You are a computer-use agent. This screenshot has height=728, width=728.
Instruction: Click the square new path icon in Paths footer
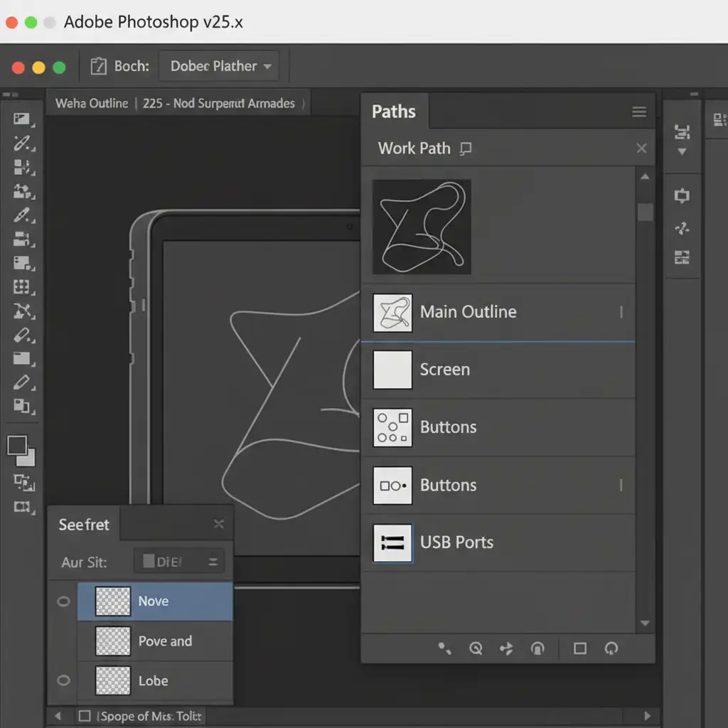point(580,648)
